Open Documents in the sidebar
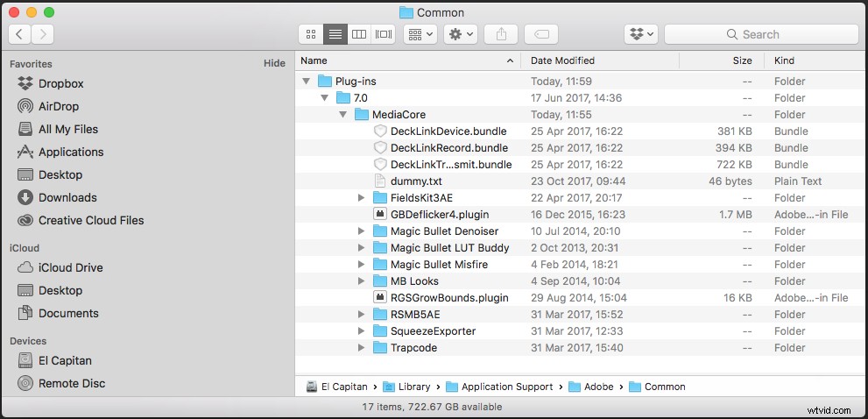 68,313
